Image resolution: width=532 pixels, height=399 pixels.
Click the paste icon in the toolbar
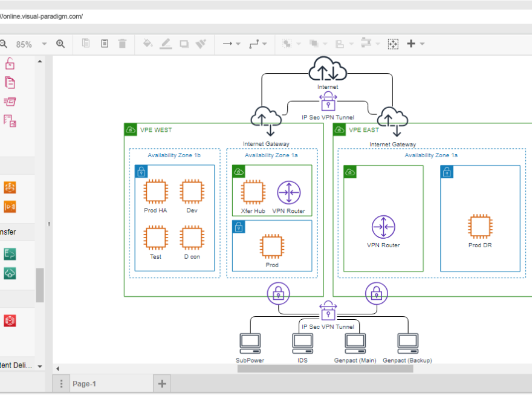pyautogui.click(x=103, y=44)
